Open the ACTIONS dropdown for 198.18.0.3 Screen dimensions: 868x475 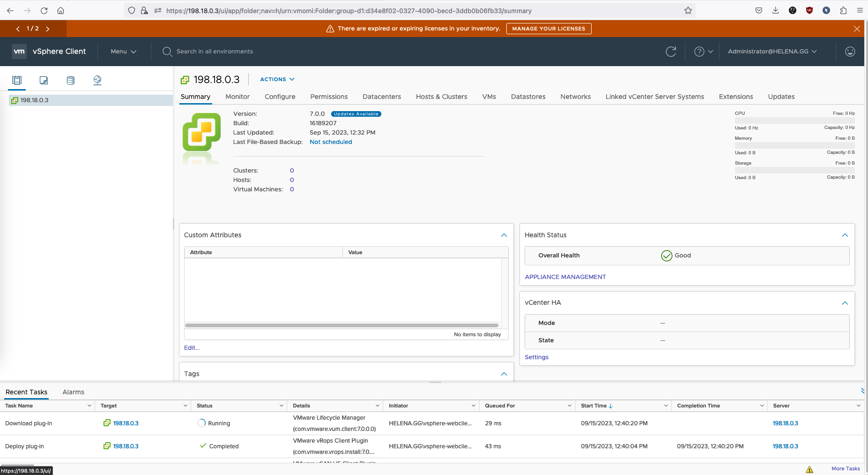click(277, 79)
